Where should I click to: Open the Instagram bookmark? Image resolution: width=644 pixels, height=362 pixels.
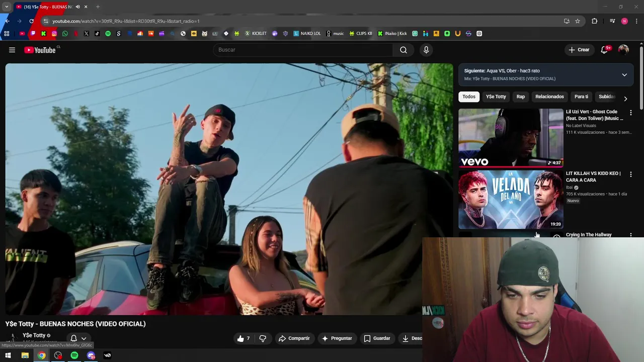[54, 34]
